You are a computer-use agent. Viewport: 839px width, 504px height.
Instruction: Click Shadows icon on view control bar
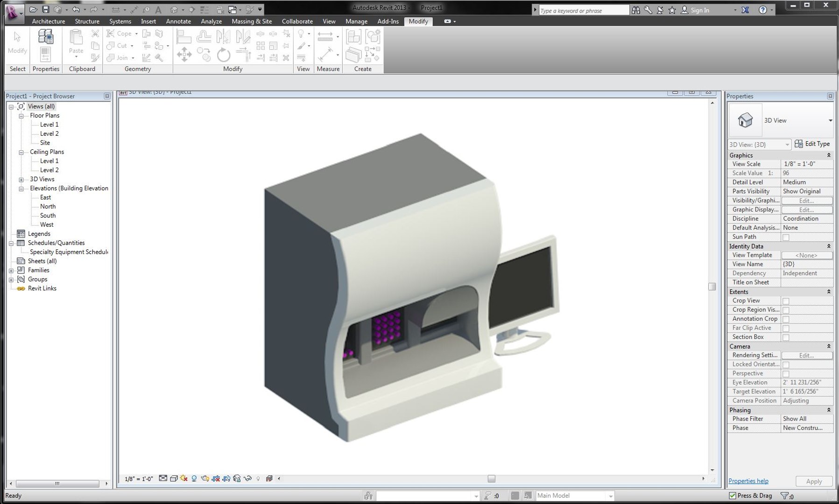(x=194, y=478)
